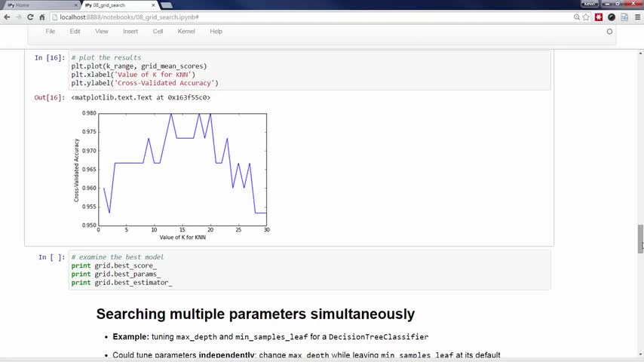Click the plt.plot code line in cell 16
This screenshot has width=644, height=362.
click(x=139, y=66)
